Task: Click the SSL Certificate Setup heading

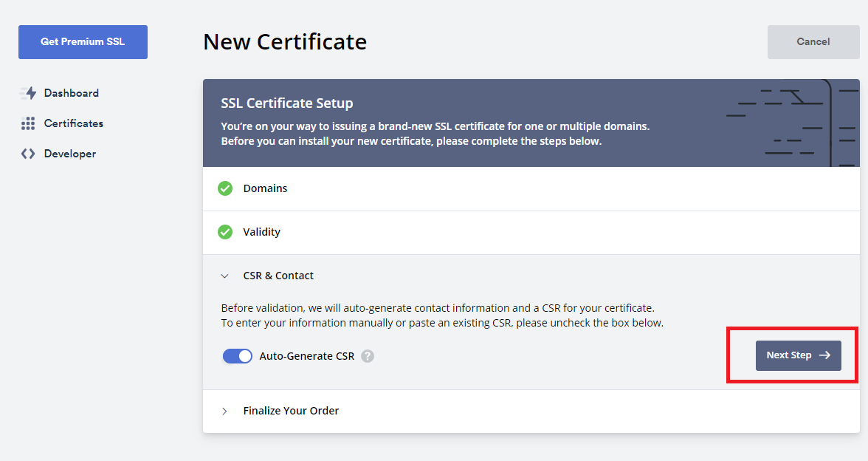Action: 286,103
